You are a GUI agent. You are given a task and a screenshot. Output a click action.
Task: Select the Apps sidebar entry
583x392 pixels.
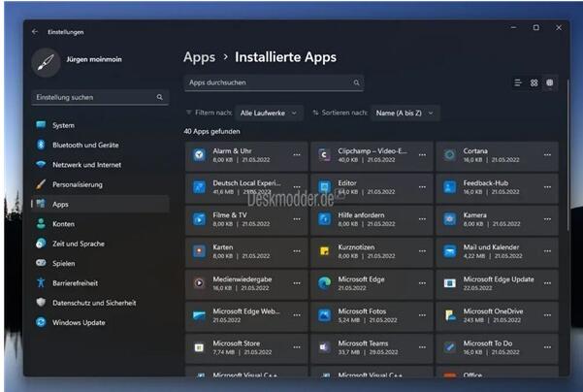click(100, 204)
